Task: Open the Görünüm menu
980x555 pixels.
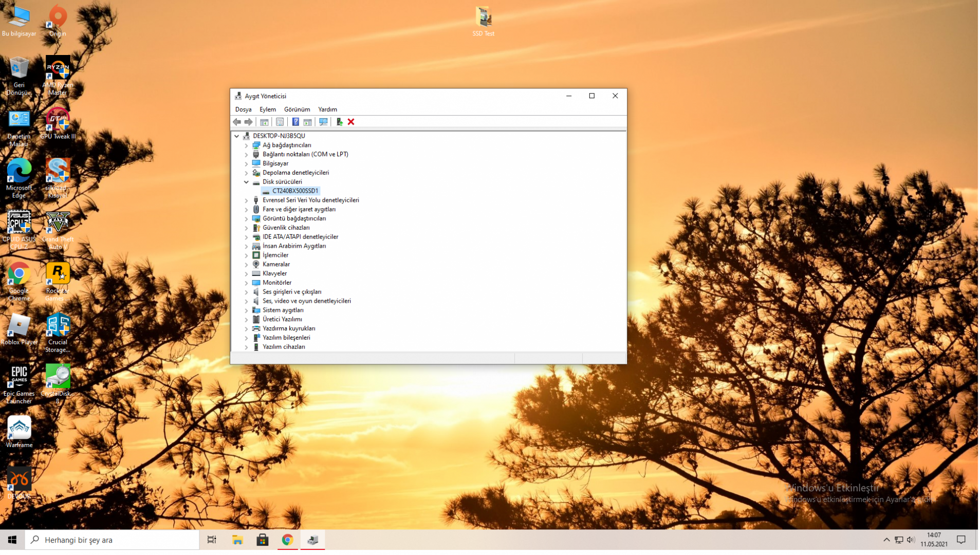Action: (297, 109)
